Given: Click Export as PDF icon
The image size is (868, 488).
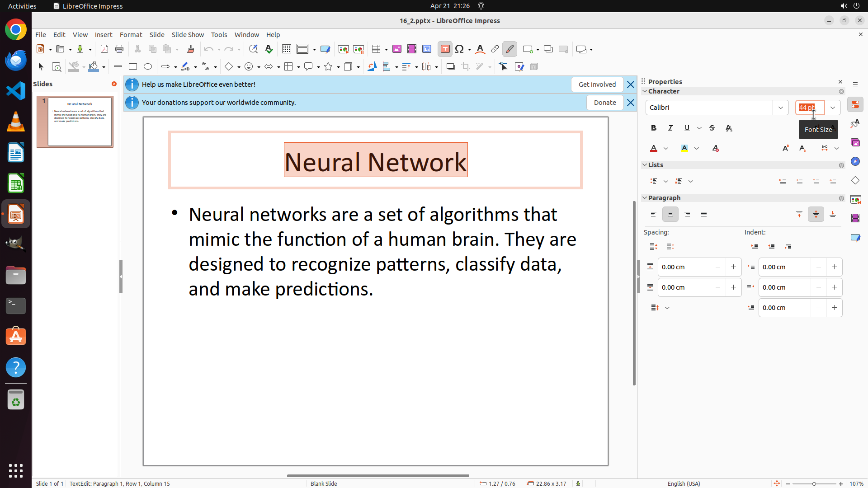Looking at the screenshot, I should (x=104, y=49).
